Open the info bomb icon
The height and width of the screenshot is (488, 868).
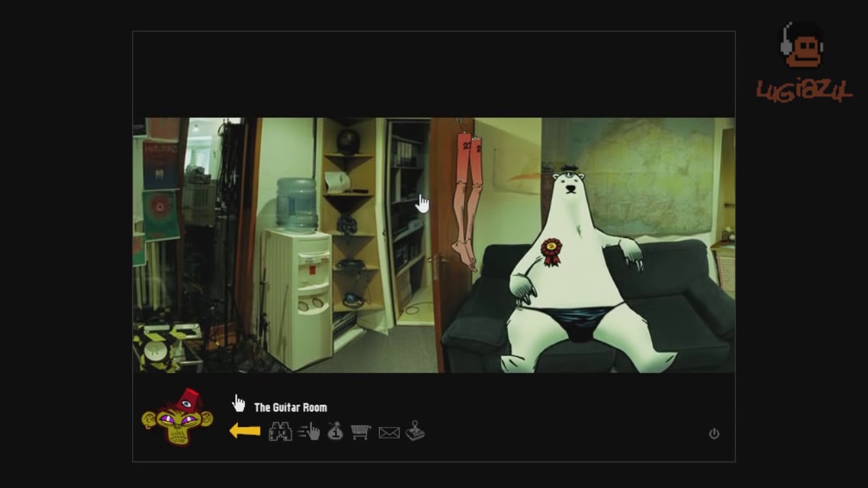[x=335, y=431]
